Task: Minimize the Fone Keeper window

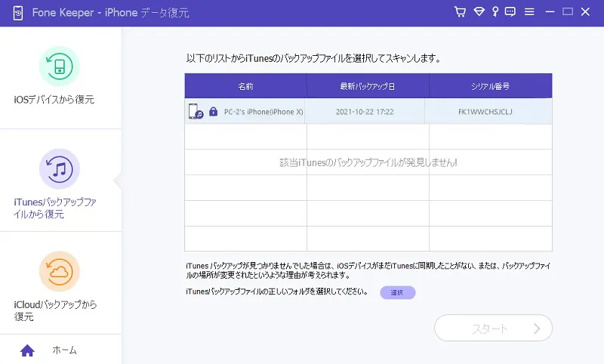Action: pos(550,12)
